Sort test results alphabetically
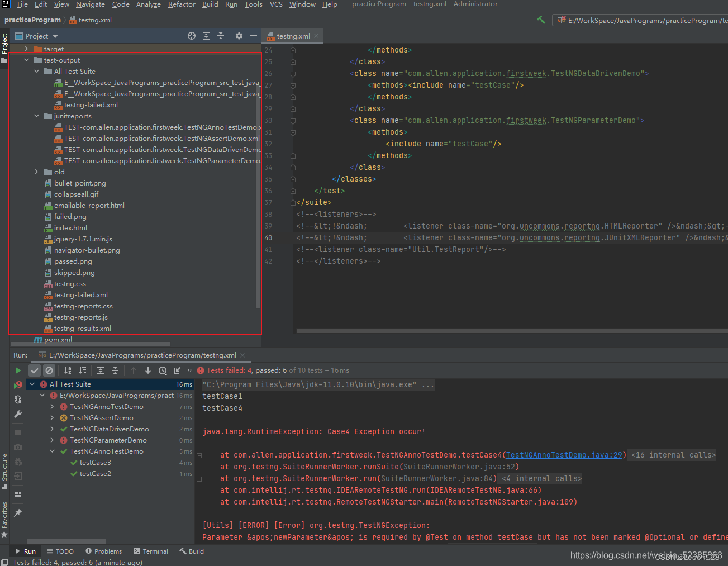 (x=68, y=370)
